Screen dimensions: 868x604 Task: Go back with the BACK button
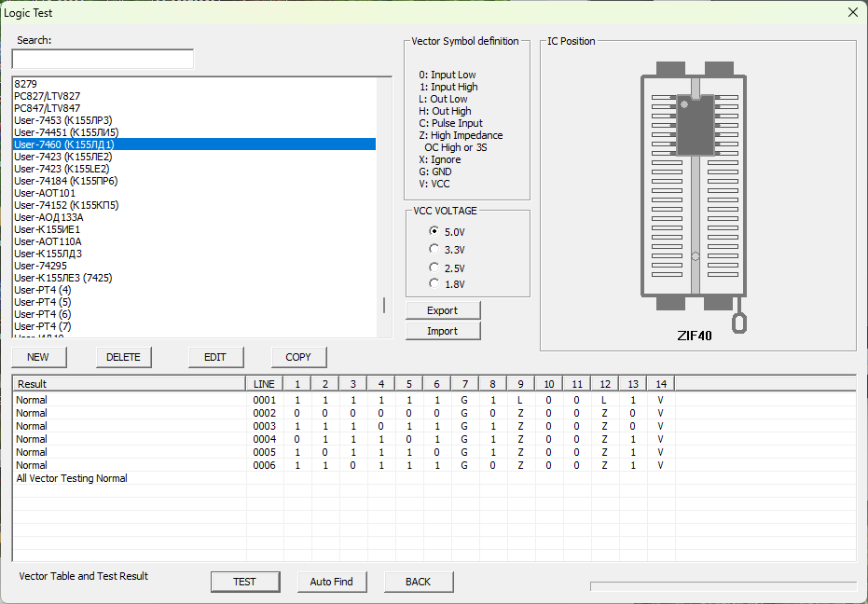tap(418, 582)
